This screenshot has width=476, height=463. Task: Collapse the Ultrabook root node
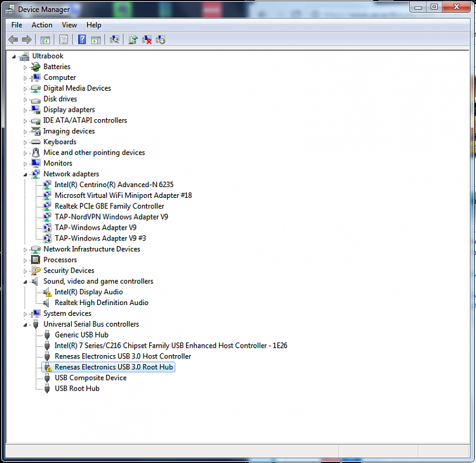tap(14, 56)
